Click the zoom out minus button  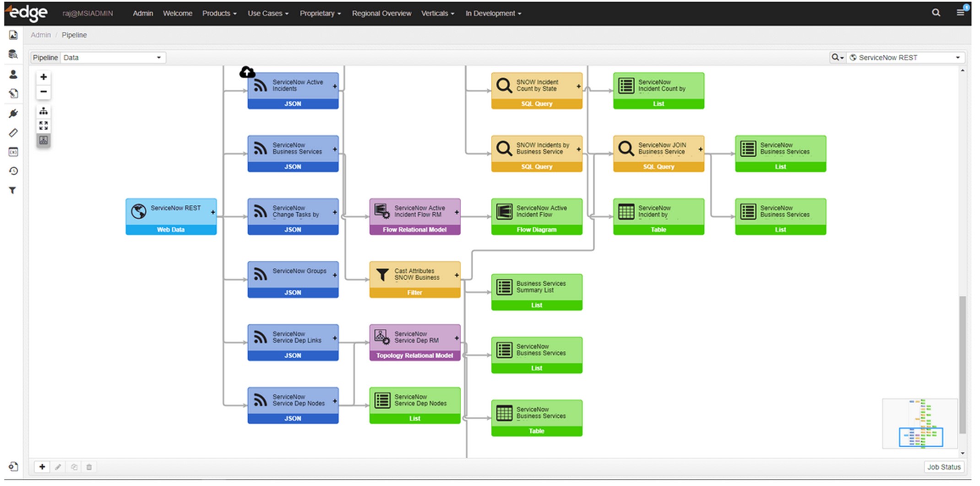(x=44, y=92)
